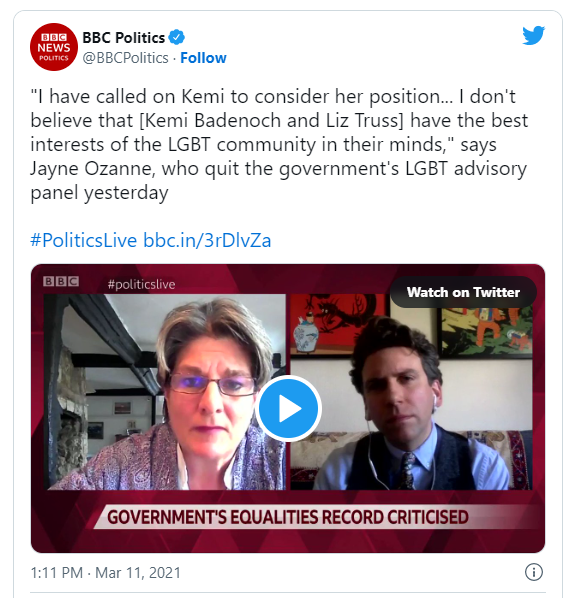The height and width of the screenshot is (598, 573).
Task: Click the woman's video pane on the left
Action: tap(165, 392)
